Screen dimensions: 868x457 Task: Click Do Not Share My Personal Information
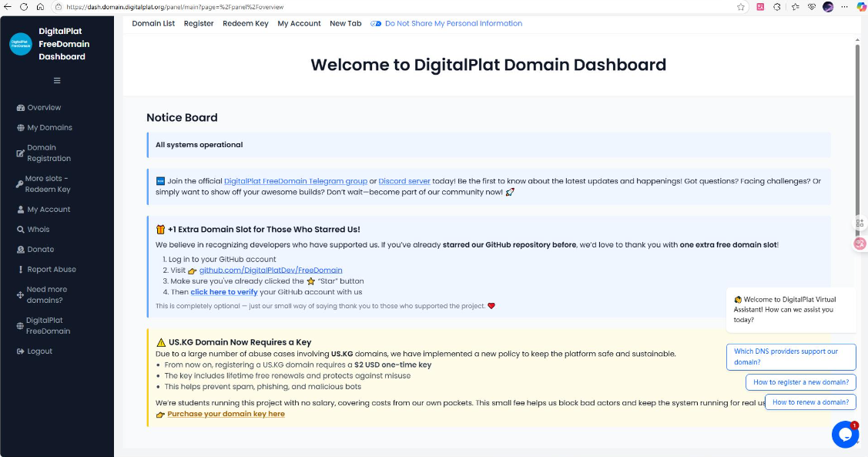pyautogui.click(x=454, y=23)
